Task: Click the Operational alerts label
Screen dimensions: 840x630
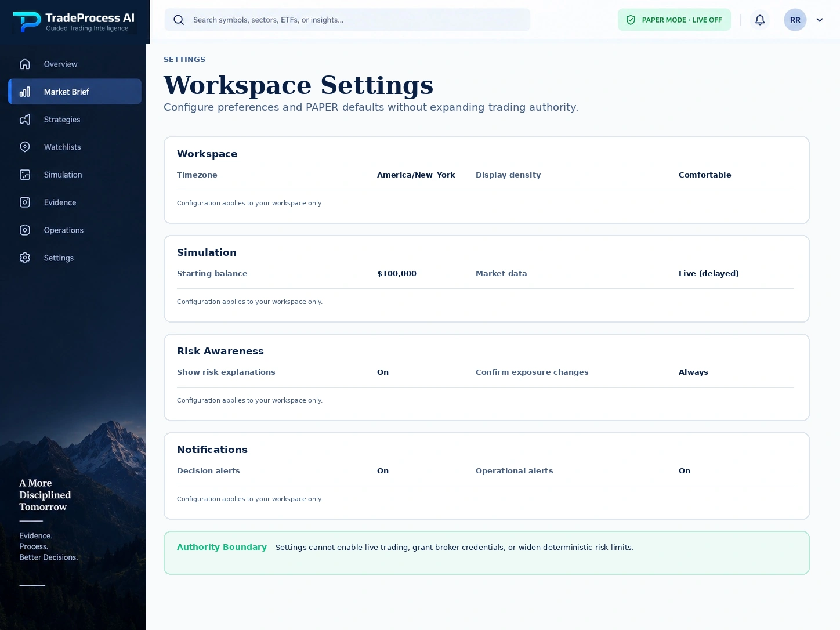Action: (515, 470)
